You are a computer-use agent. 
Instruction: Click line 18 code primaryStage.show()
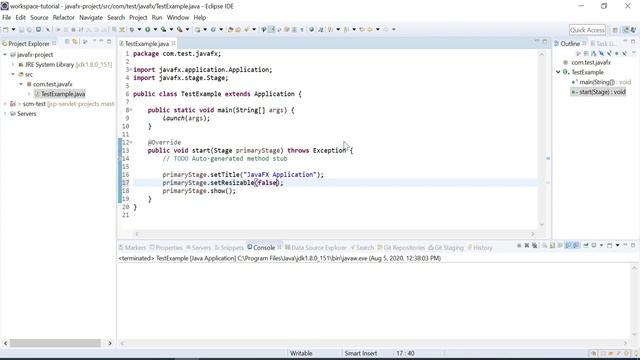[x=199, y=191]
